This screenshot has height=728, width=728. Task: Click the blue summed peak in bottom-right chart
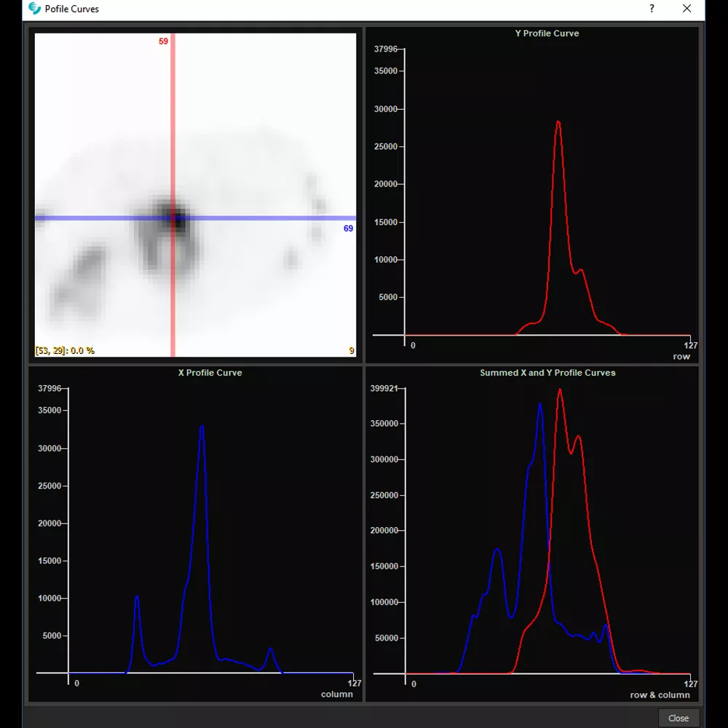coord(539,405)
